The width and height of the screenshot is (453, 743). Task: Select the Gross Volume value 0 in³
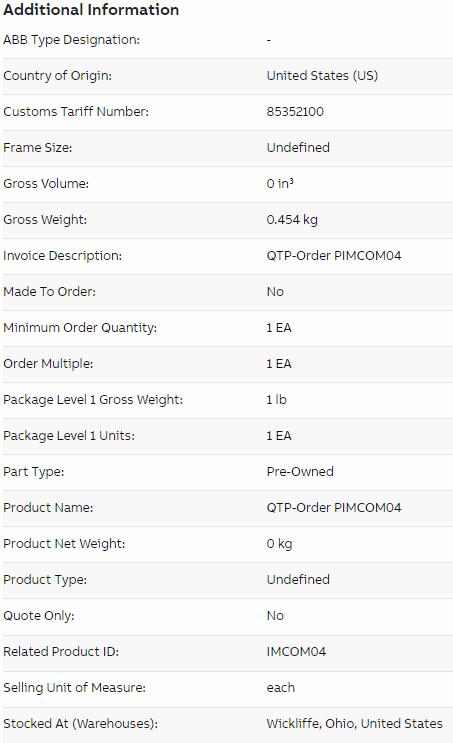click(x=280, y=184)
